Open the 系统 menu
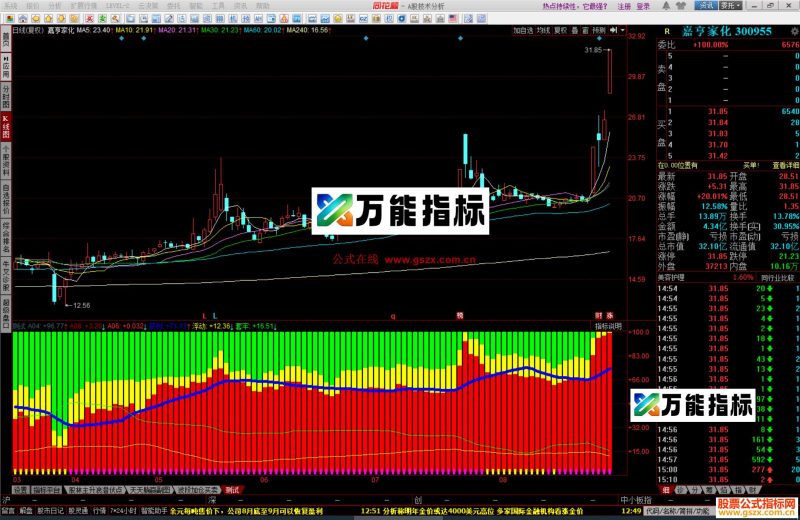 tap(11, 6)
